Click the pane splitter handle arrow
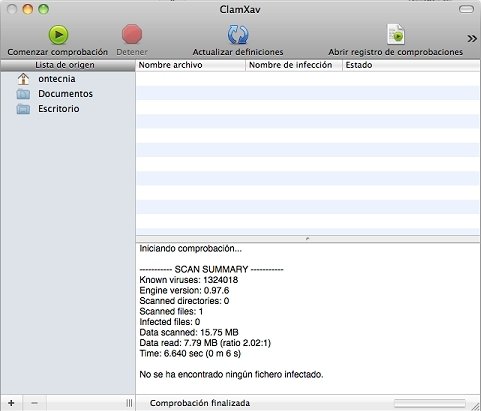Viewport: 481px width, 411px height. click(307, 239)
